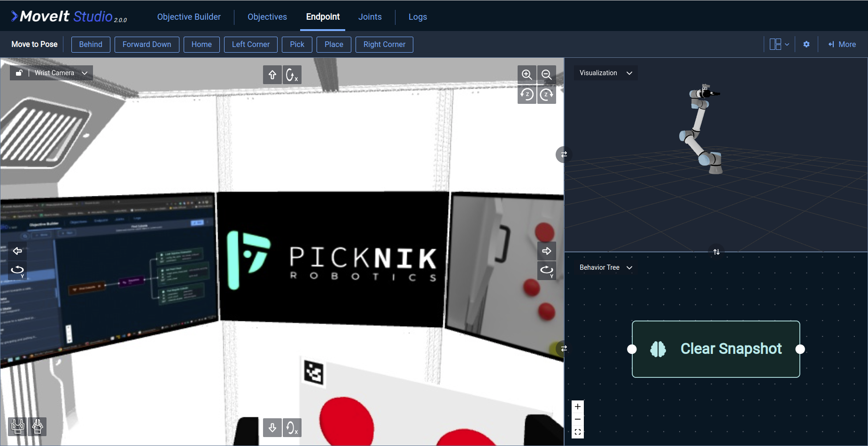Open settings via the gear icon
The height and width of the screenshot is (446, 868).
point(806,44)
